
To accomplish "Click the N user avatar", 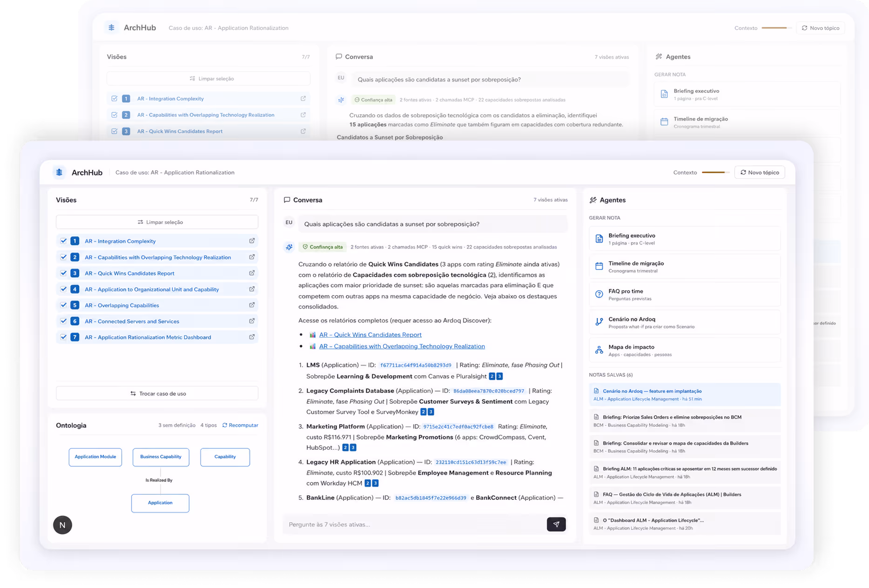I will click(x=62, y=525).
